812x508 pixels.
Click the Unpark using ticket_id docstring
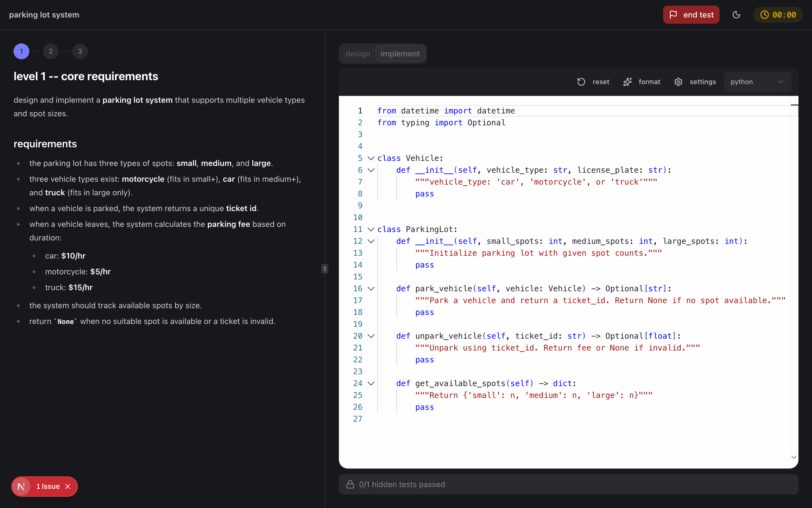tap(558, 348)
